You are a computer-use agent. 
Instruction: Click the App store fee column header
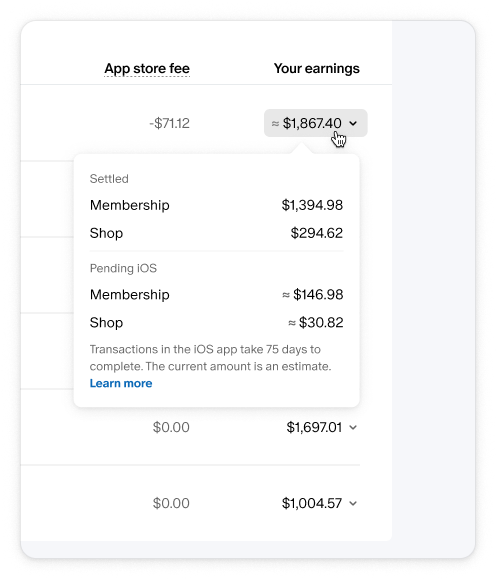tap(147, 69)
